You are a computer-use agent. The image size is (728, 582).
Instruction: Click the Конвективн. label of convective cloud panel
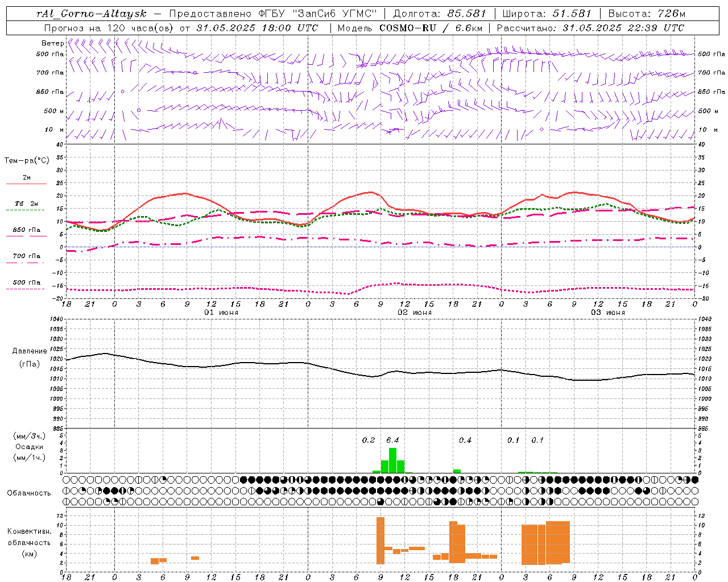30,531
